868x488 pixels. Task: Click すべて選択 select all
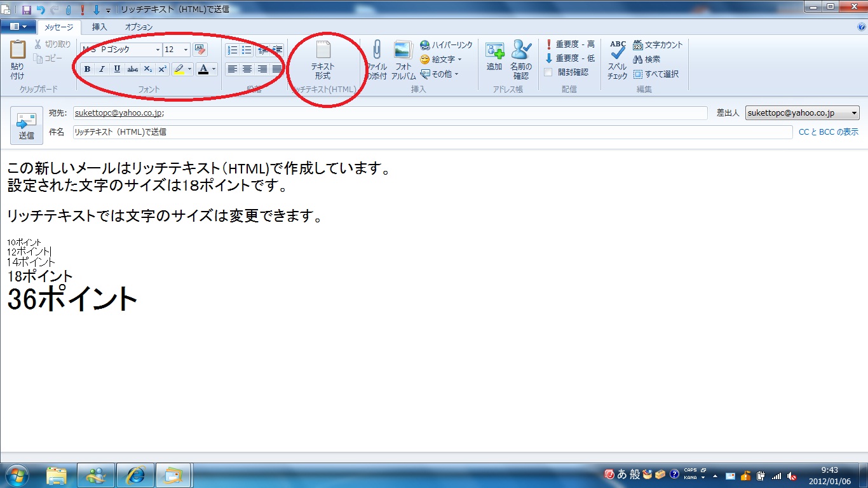point(656,74)
